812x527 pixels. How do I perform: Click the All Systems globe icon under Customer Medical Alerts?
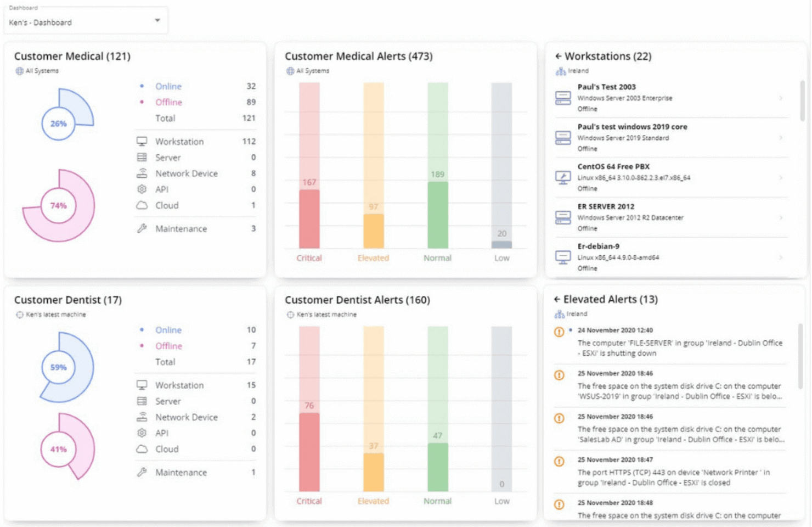pyautogui.click(x=290, y=70)
